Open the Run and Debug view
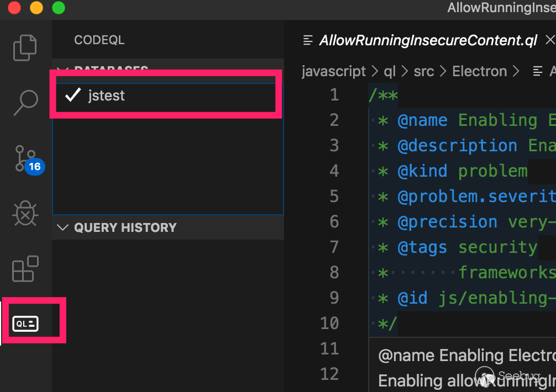Viewport: 556px width, 392px height. click(25, 214)
